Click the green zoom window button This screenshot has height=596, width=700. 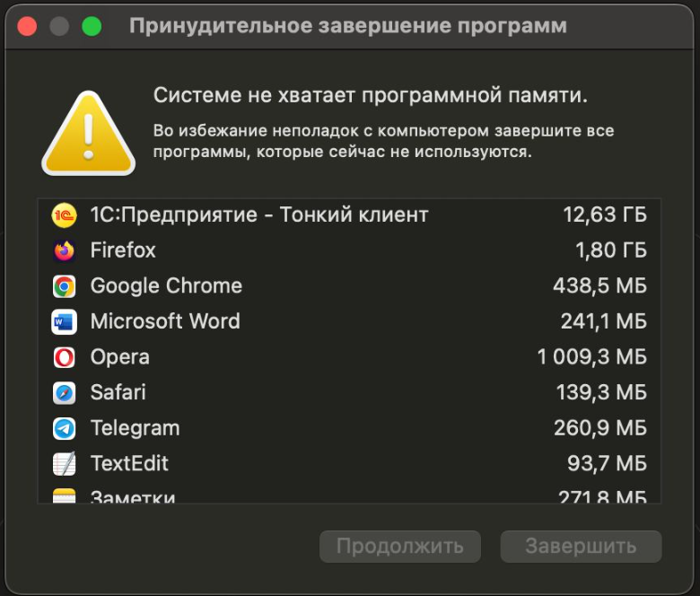(92, 26)
